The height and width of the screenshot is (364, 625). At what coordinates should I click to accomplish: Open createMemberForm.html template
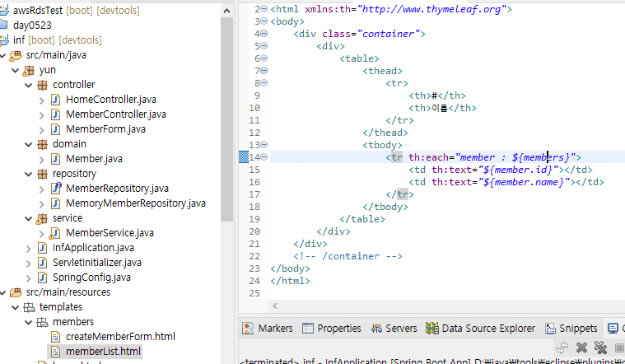(120, 337)
